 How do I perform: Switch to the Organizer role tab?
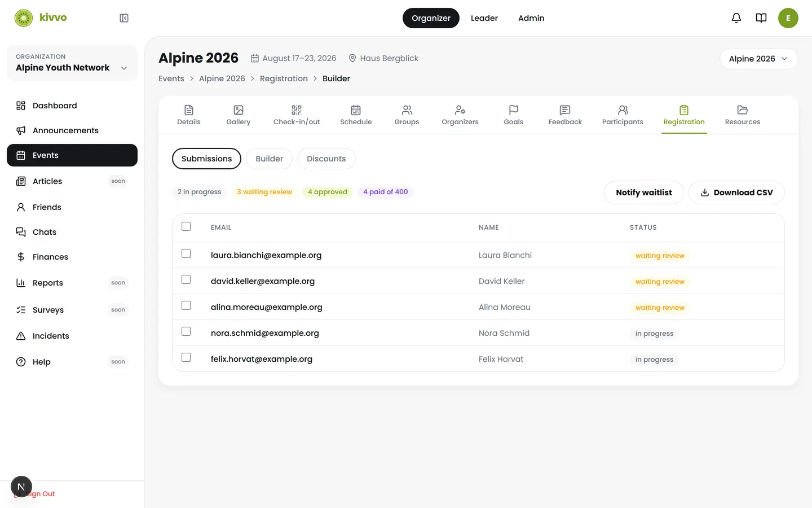[x=431, y=18]
